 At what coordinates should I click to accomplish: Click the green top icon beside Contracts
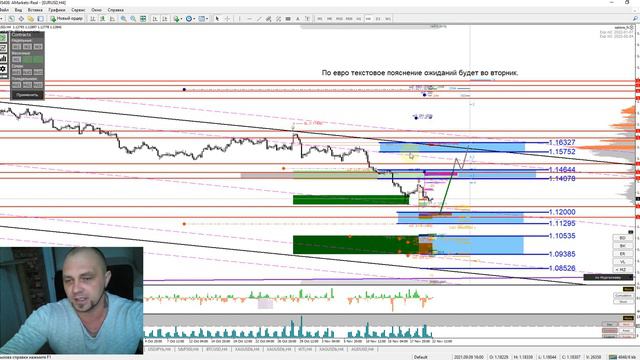tap(3, 38)
